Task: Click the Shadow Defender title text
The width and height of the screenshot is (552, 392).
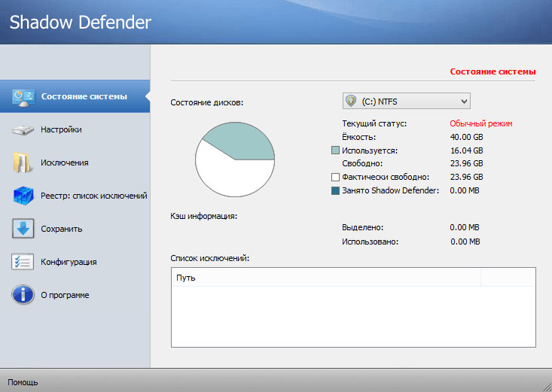Action: click(81, 22)
